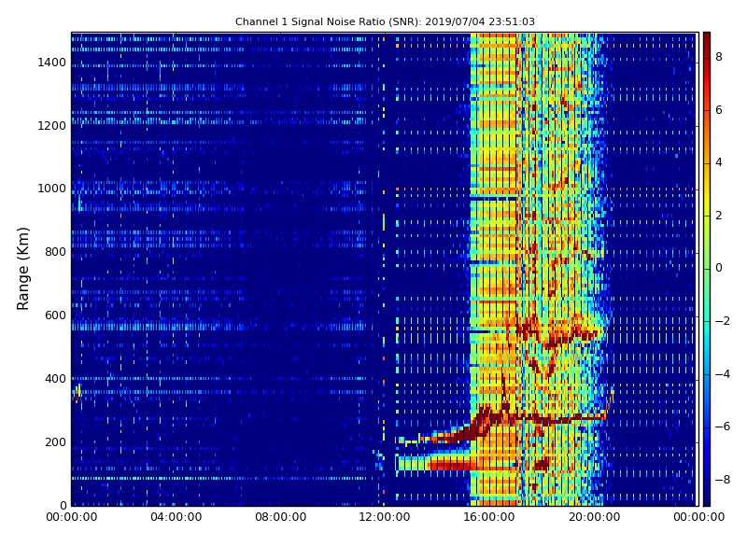The height and width of the screenshot is (560, 747).
Task: Click the 16:00:00 time axis label
Action: point(489,517)
